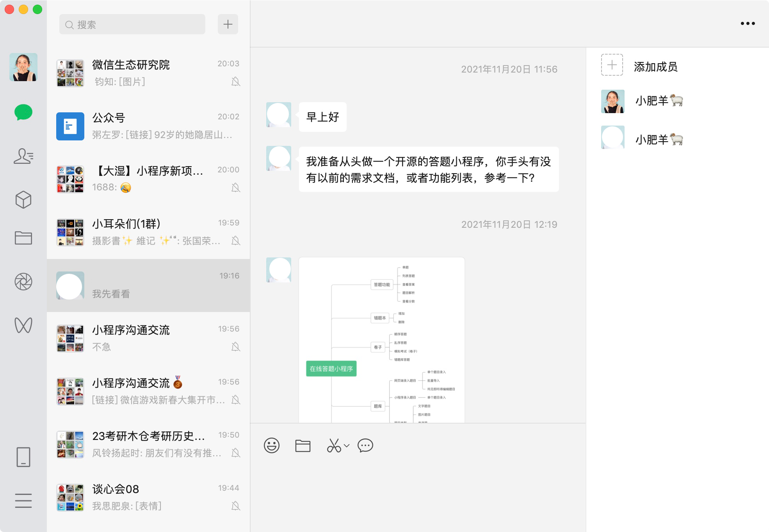769x532 pixels.
Task: Click Add Member (添加成员) button
Action: (612, 65)
